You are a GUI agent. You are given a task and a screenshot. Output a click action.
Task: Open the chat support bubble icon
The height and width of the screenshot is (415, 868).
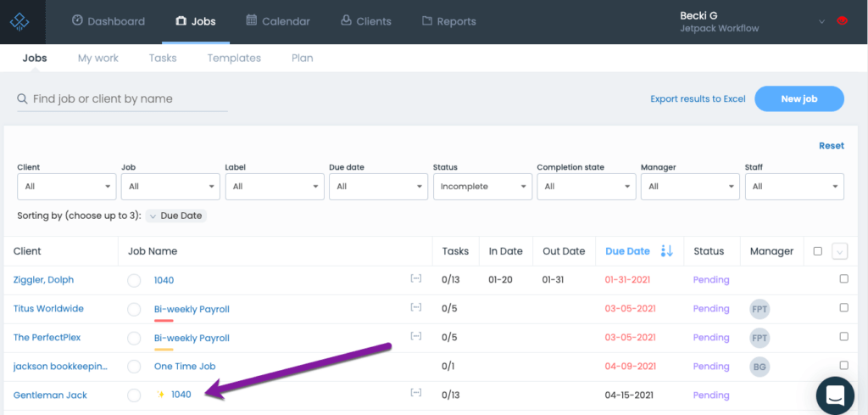click(x=835, y=395)
